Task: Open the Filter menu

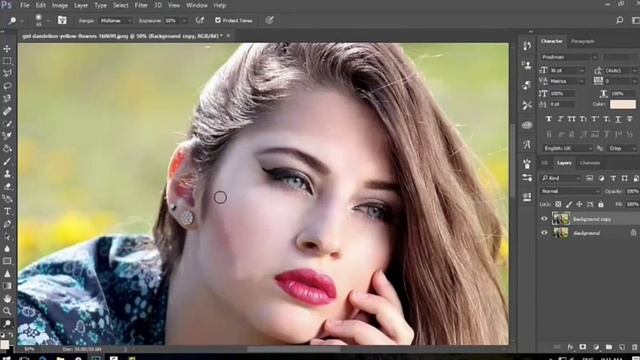Action: 141,5
